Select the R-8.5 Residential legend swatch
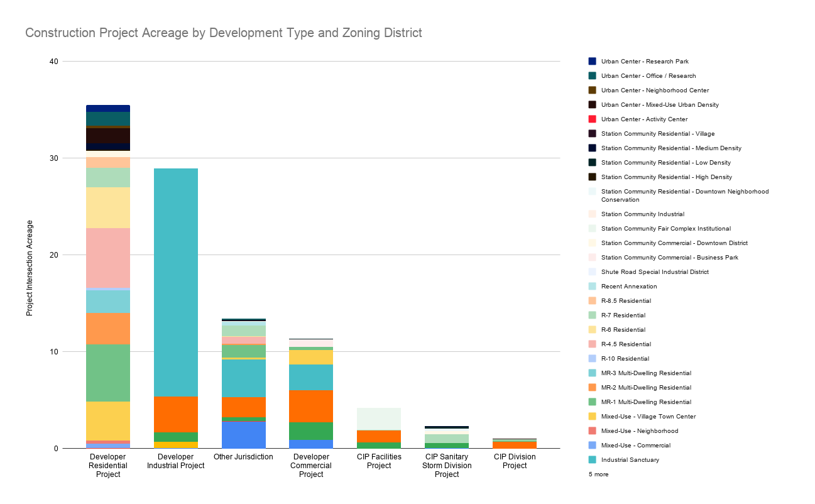The height and width of the screenshot is (504, 815). pyautogui.click(x=593, y=301)
